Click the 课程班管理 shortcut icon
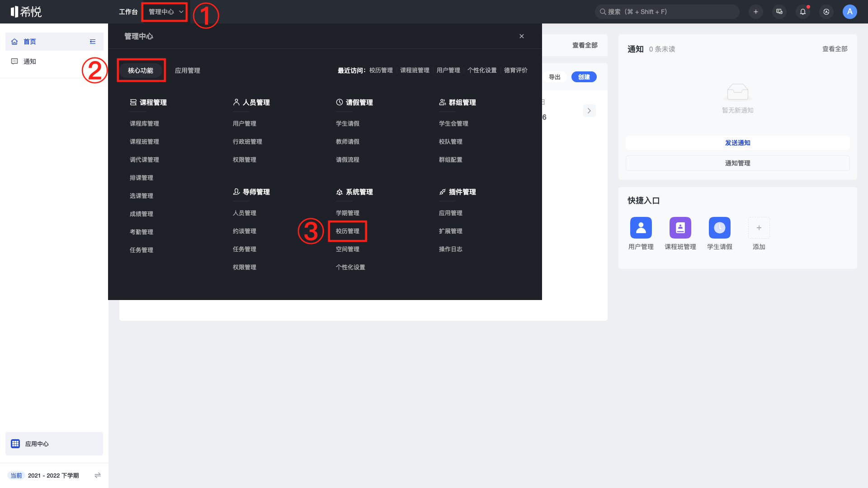 pyautogui.click(x=680, y=228)
